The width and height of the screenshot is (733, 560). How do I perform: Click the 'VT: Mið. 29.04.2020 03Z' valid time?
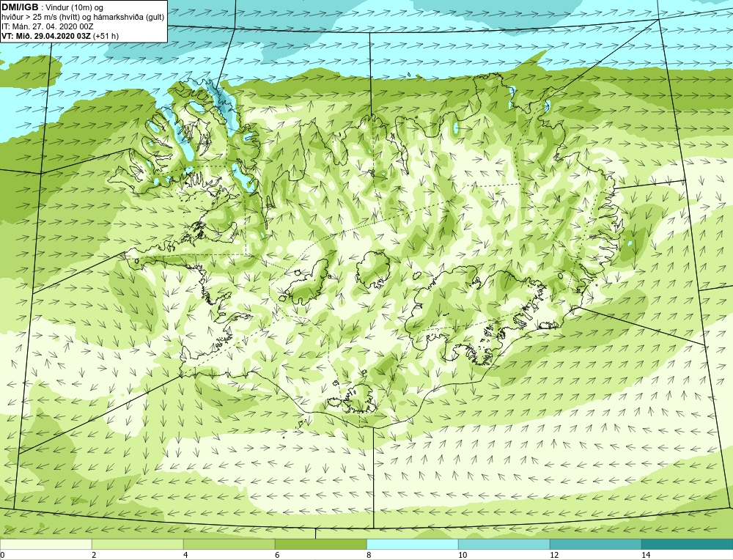coord(46,36)
